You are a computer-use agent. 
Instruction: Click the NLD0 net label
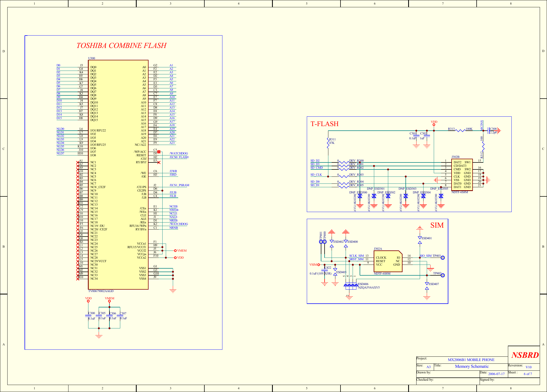click(60, 129)
